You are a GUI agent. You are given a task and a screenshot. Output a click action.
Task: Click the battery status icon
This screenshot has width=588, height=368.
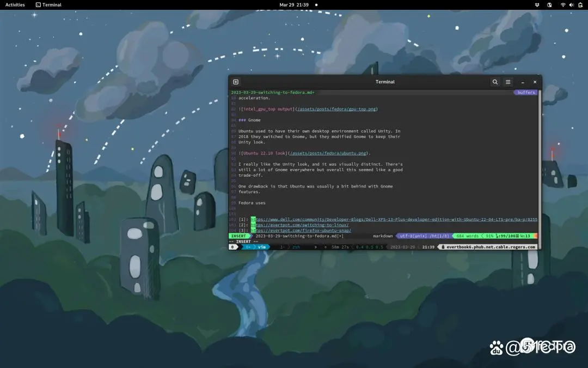tap(580, 5)
